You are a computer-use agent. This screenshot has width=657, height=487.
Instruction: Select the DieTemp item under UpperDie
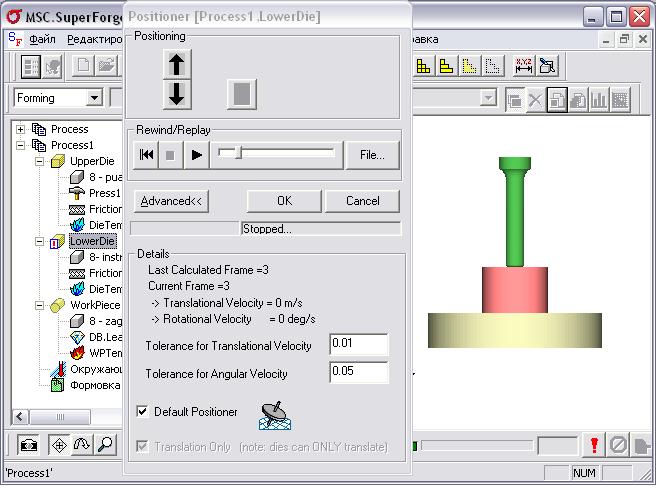click(105, 225)
